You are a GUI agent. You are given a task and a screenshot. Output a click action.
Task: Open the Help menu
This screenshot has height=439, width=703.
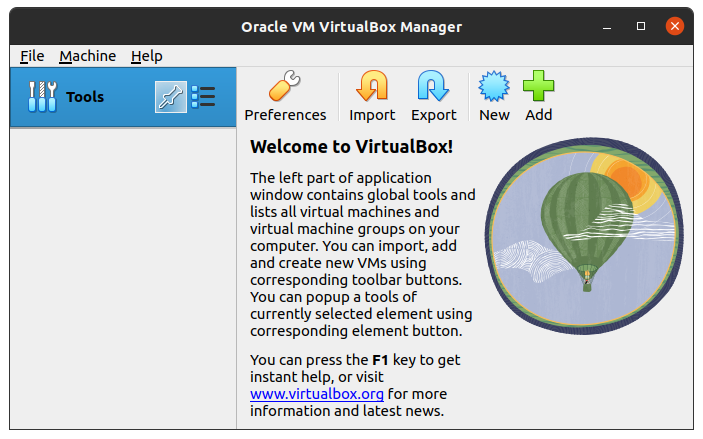(x=147, y=56)
